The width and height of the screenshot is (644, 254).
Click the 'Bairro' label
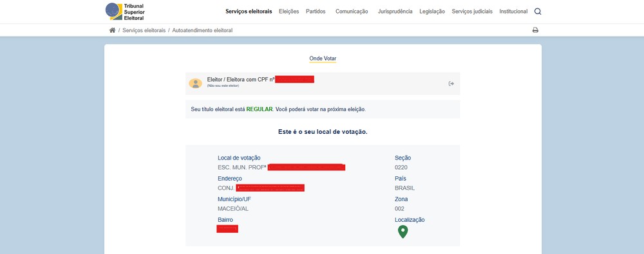point(225,220)
